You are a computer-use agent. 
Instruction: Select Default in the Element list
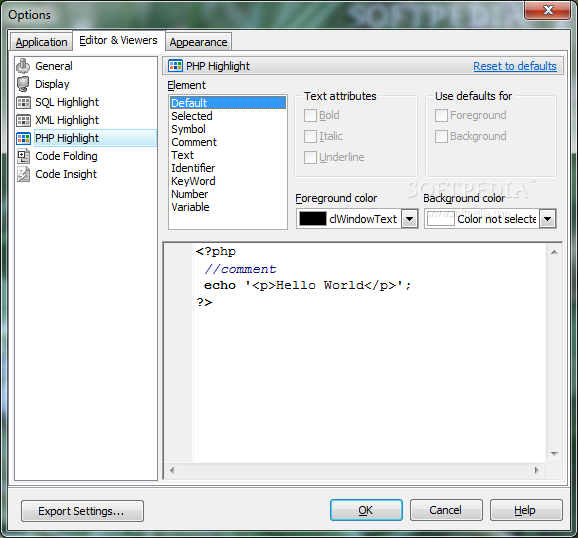(228, 103)
